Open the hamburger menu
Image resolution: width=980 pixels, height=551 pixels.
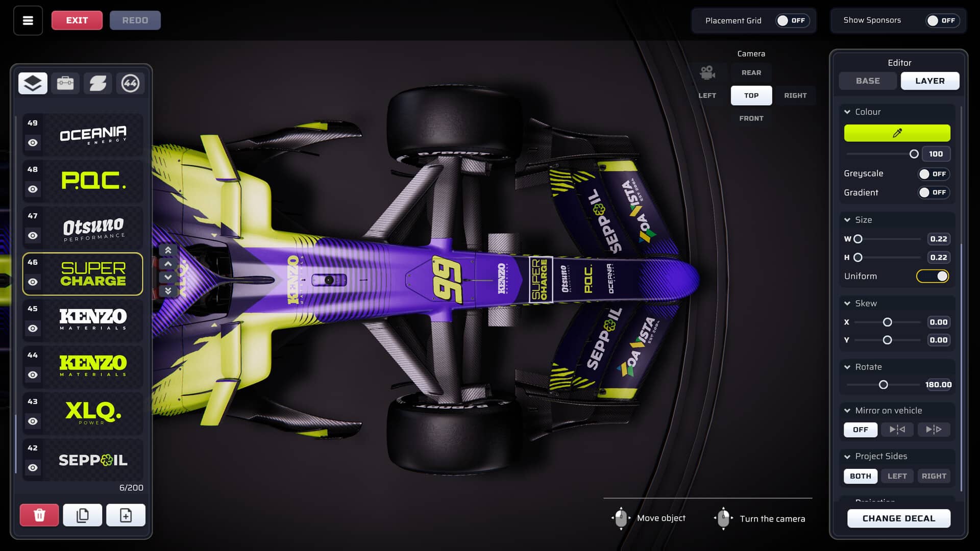[x=28, y=20]
